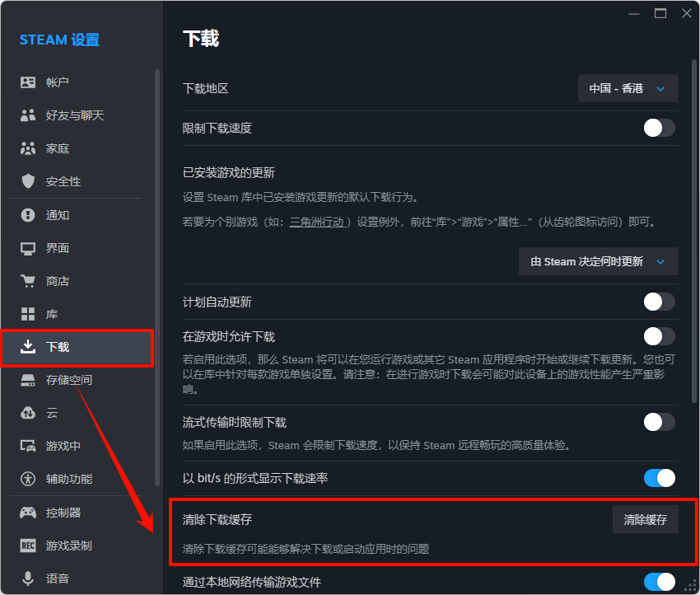Viewport: 700px width, 595px height.
Task: Enable 在游戏时允许下载
Action: click(x=659, y=336)
